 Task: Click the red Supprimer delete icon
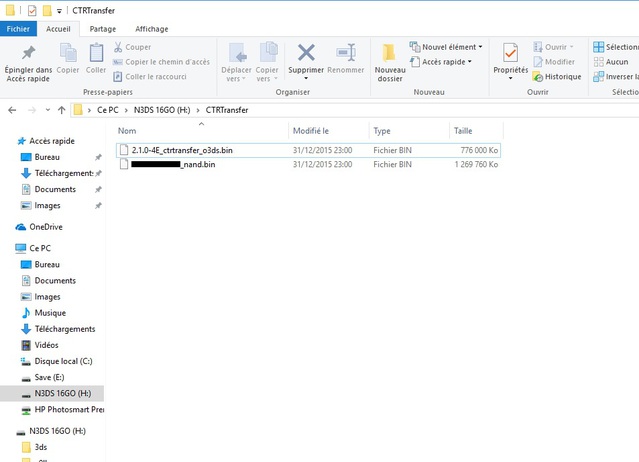coord(306,53)
